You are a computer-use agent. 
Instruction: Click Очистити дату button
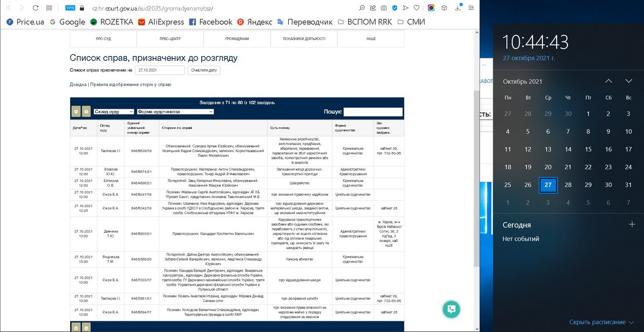(x=204, y=70)
